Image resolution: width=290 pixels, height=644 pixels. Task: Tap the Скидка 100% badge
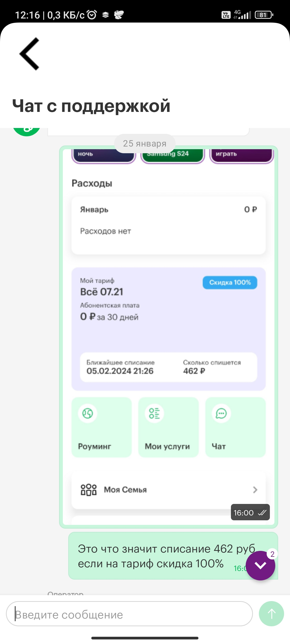pyautogui.click(x=230, y=283)
